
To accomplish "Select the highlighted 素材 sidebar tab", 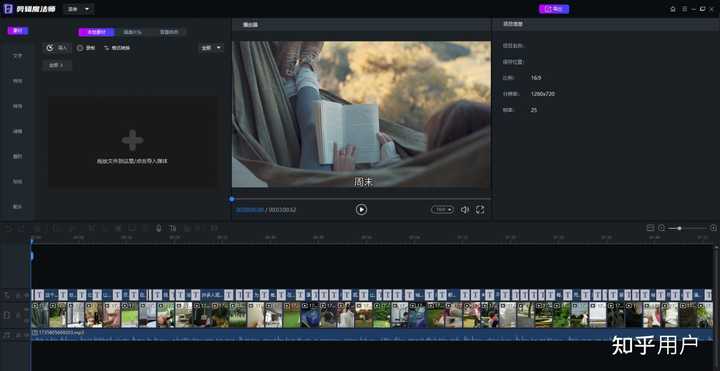I will 18,31.
